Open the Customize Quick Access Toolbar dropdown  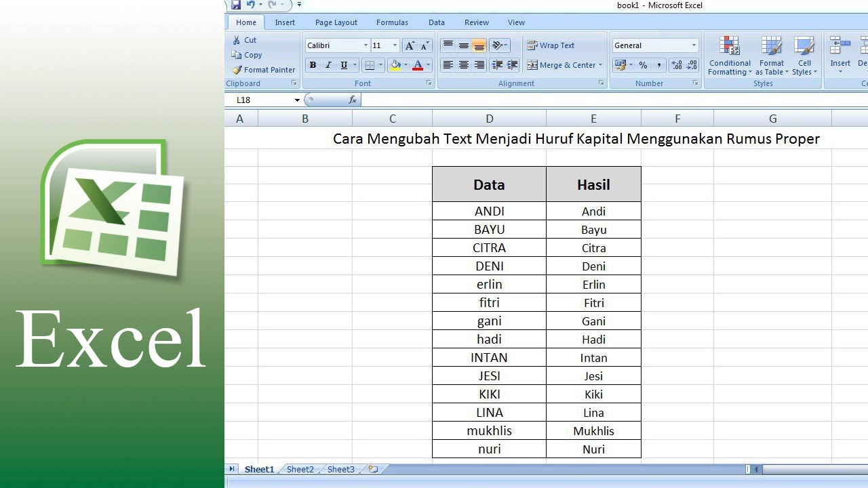click(x=299, y=5)
